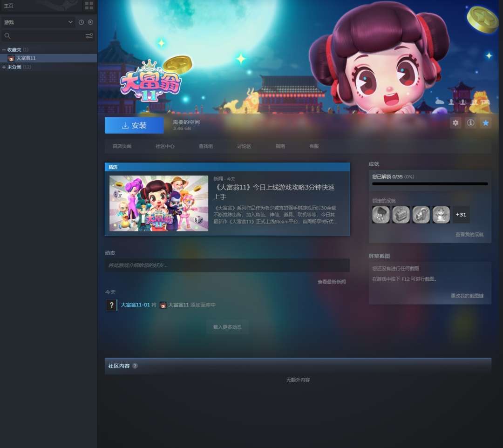Click the 精选 featured label
The width and height of the screenshot is (503, 448).
[x=113, y=167]
